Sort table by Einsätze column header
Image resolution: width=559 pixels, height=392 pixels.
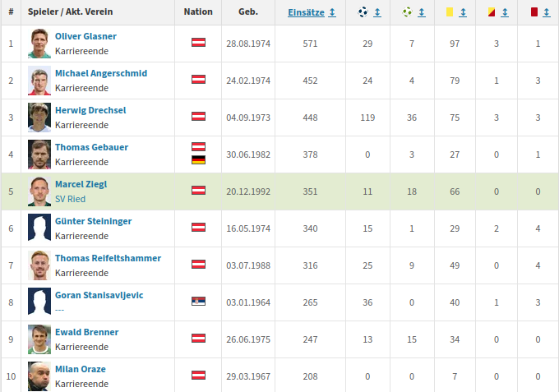click(x=306, y=12)
